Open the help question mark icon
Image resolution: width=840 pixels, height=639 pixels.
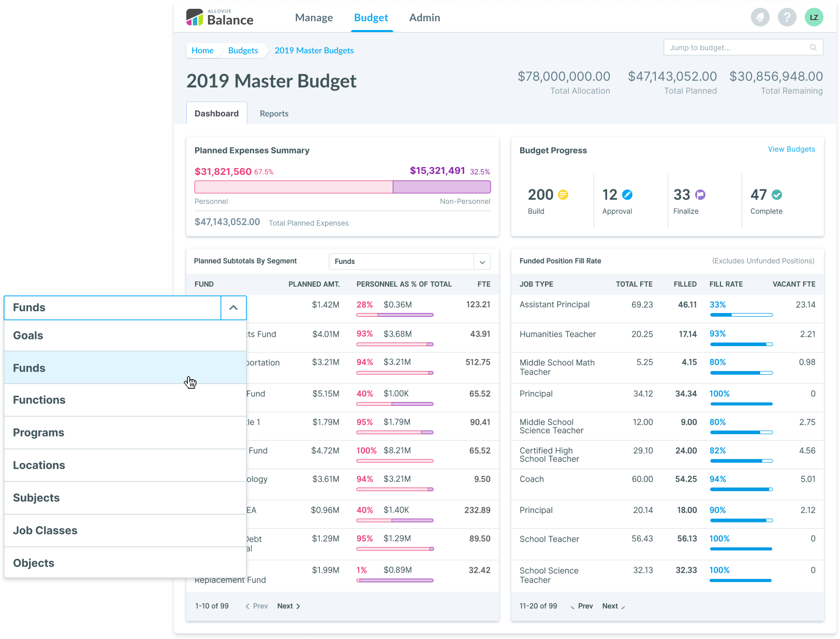pyautogui.click(x=787, y=18)
